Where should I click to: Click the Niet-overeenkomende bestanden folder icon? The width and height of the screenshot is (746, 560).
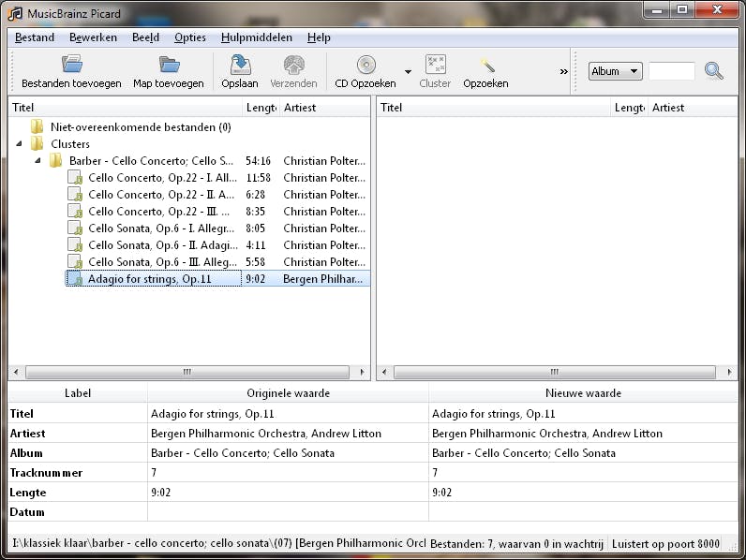(37, 127)
